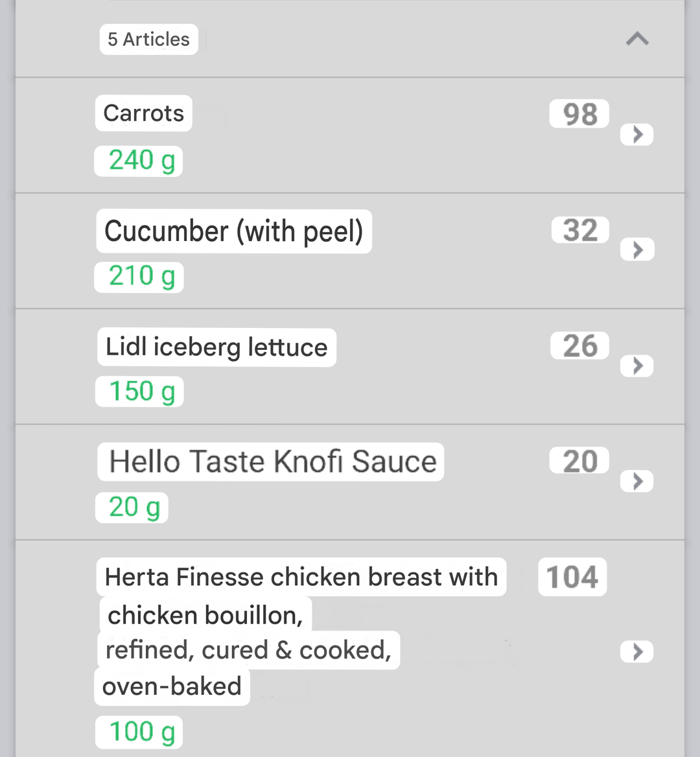Tap the Hello Taste Knofi Sauce name
Image resolution: width=700 pixels, height=757 pixels.
(x=272, y=462)
